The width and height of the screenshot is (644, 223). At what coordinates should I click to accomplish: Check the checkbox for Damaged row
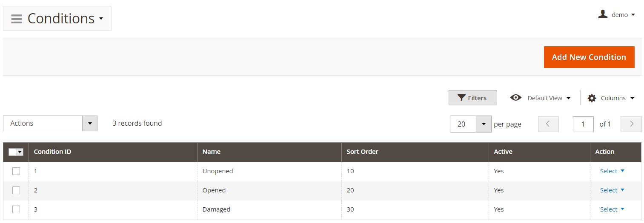click(x=16, y=209)
